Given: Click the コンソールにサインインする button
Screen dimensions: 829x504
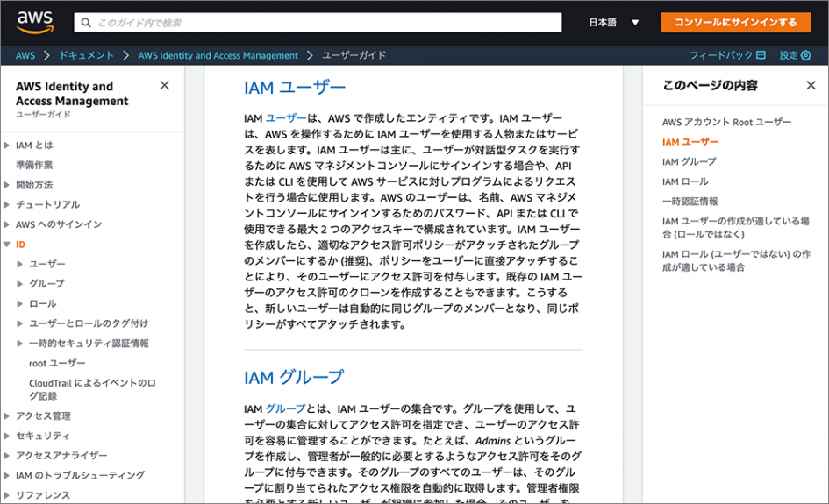Looking at the screenshot, I should (x=735, y=22).
